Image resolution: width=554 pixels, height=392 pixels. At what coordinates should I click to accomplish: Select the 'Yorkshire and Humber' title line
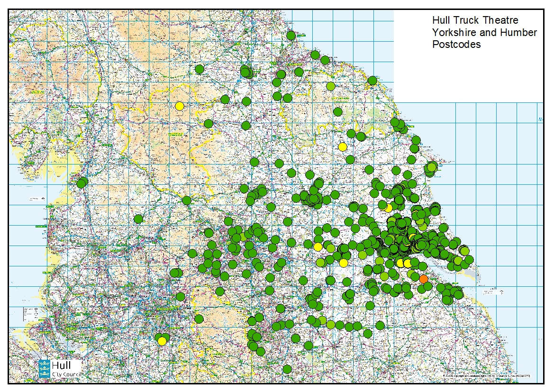point(484,33)
